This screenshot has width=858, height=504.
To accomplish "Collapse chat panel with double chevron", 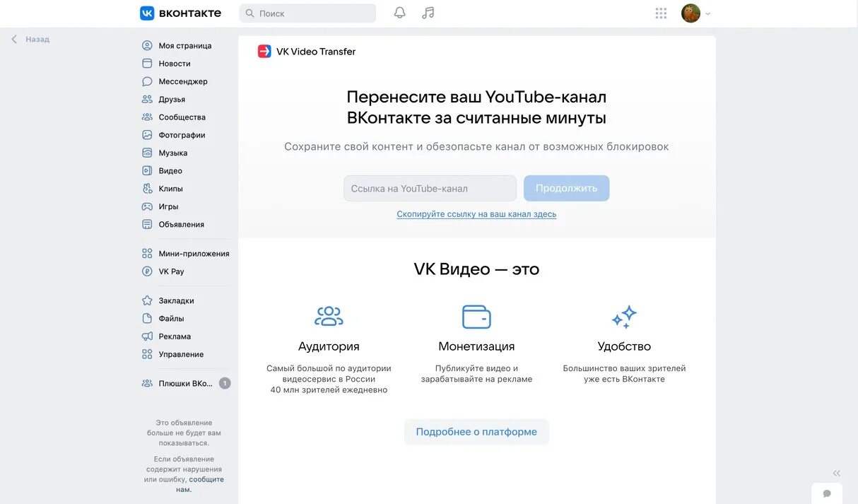I will 837,474.
